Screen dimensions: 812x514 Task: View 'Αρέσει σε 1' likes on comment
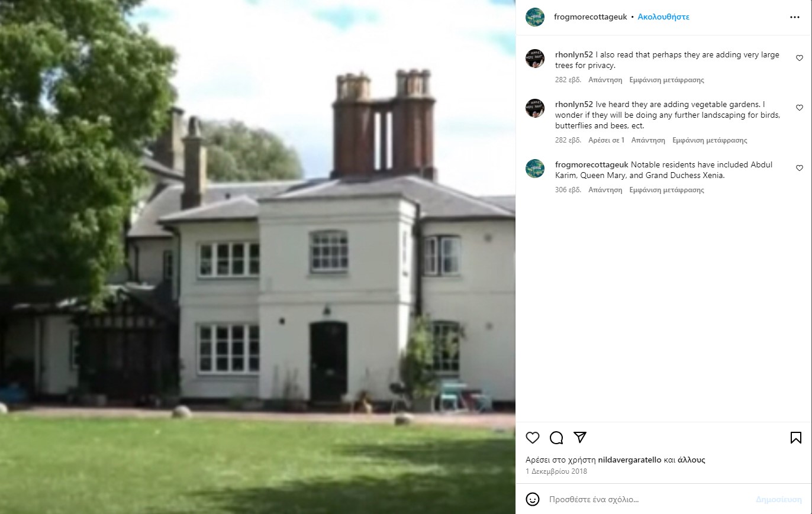point(606,140)
